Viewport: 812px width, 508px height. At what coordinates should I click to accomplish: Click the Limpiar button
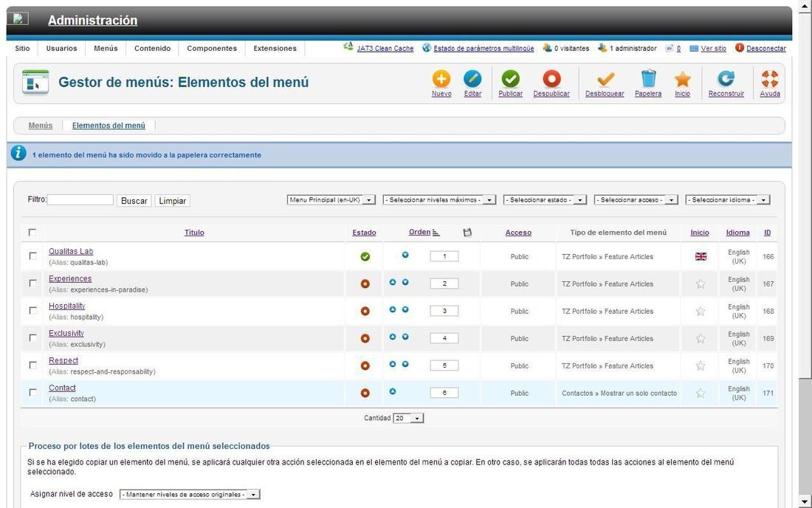(x=173, y=201)
